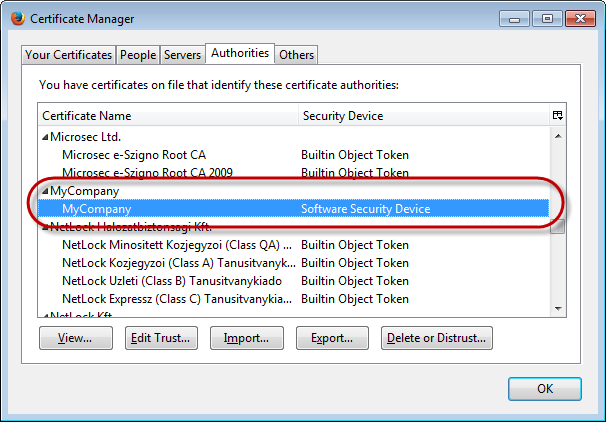
Task: Click Export... button
Action: click(x=333, y=338)
